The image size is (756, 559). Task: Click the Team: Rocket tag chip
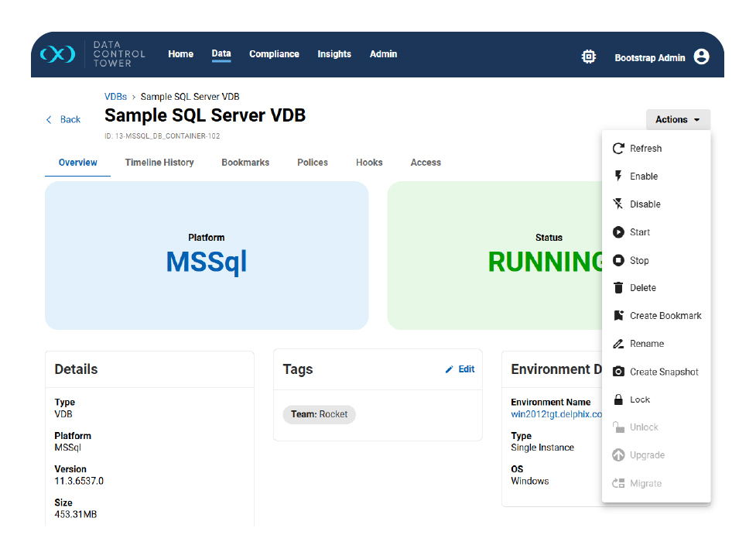(319, 414)
